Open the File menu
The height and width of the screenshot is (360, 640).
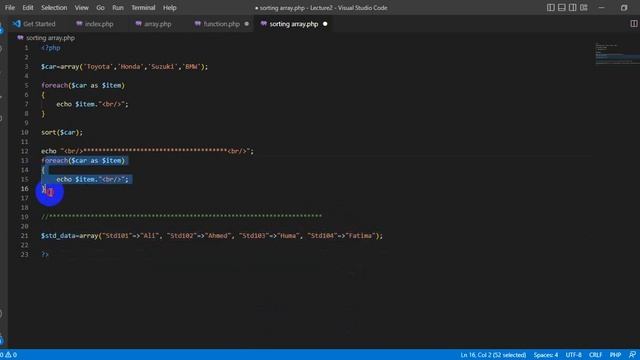(x=10, y=8)
